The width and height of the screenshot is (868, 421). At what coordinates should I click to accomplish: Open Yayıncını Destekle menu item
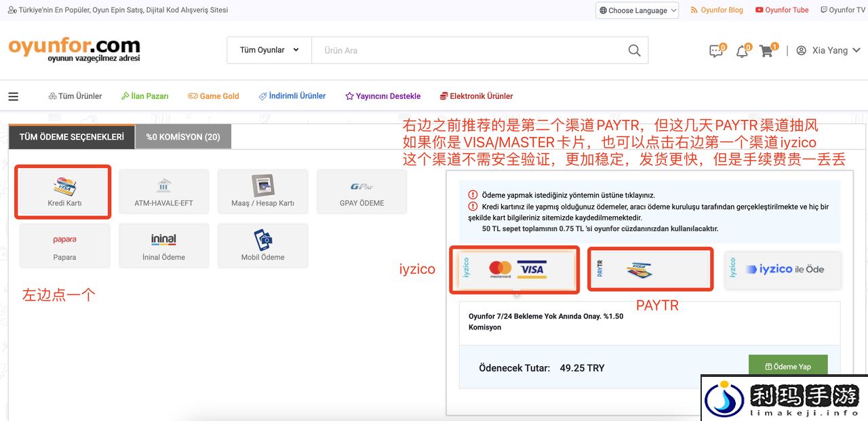tap(383, 96)
